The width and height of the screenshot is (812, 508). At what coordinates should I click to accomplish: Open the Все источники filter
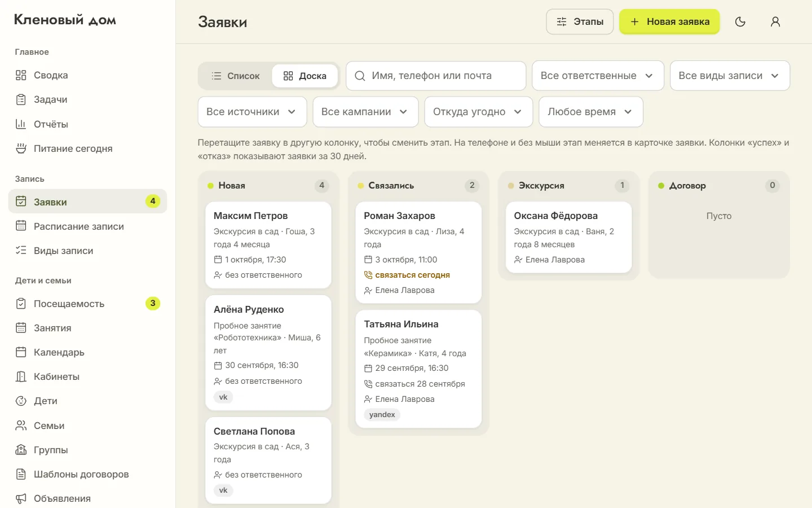(252, 112)
